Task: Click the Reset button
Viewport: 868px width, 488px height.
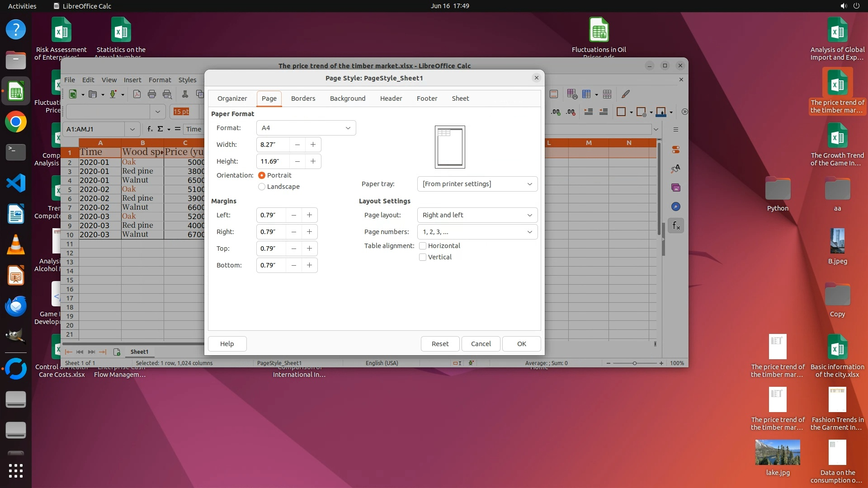Action: [440, 344]
